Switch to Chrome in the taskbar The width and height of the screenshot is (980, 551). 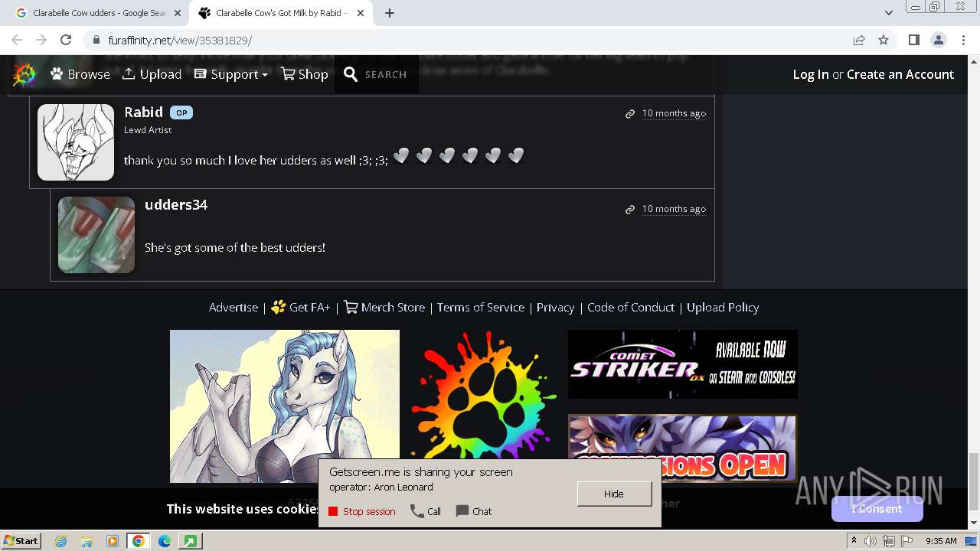tap(138, 541)
